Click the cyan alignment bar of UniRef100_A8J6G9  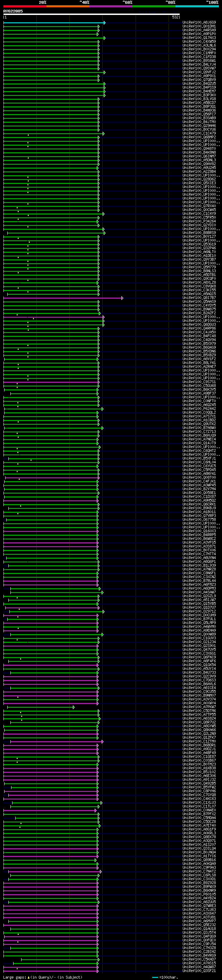click(x=54, y=23)
